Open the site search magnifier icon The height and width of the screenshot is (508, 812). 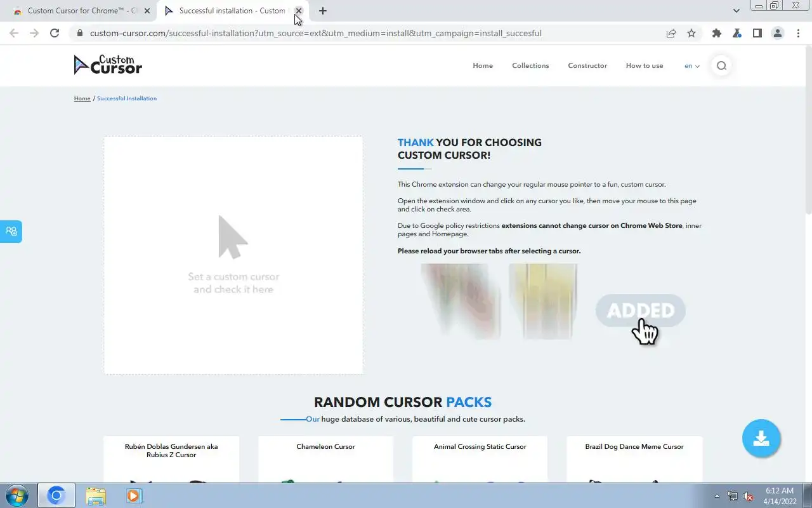point(721,65)
